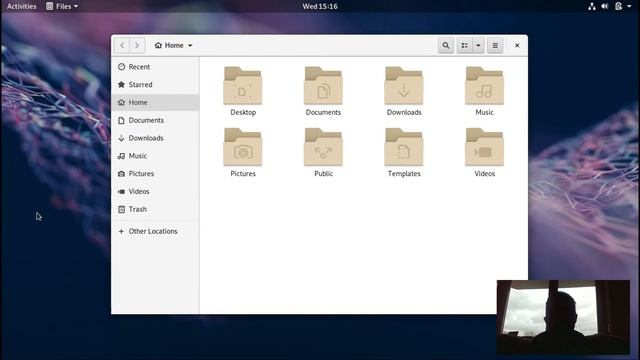
Task: Open the Desktop folder icon
Action: [x=242, y=86]
